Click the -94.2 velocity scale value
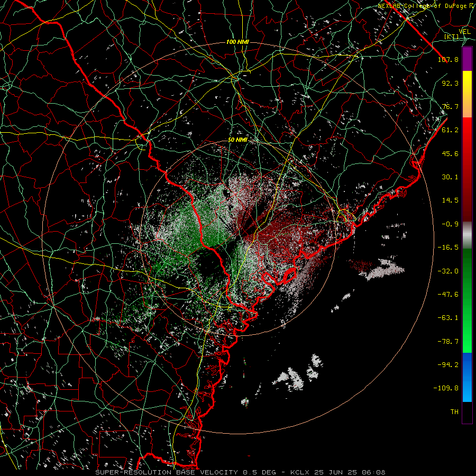 pos(448,365)
